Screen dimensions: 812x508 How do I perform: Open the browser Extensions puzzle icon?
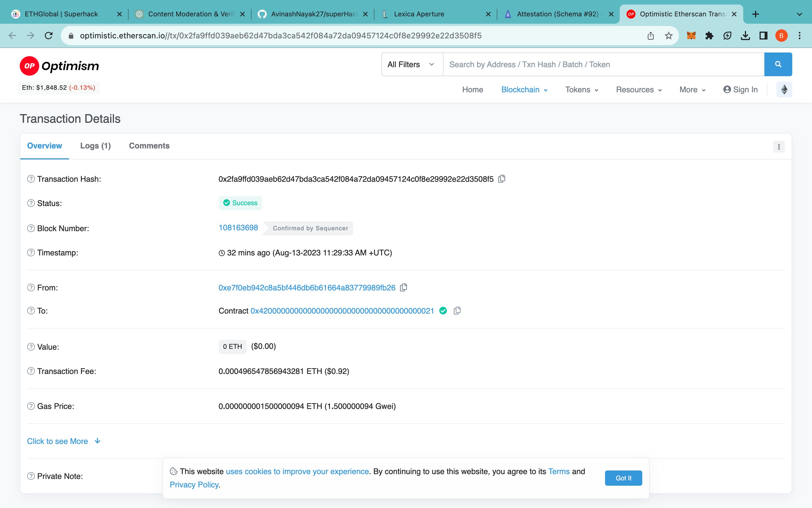pyautogui.click(x=709, y=36)
